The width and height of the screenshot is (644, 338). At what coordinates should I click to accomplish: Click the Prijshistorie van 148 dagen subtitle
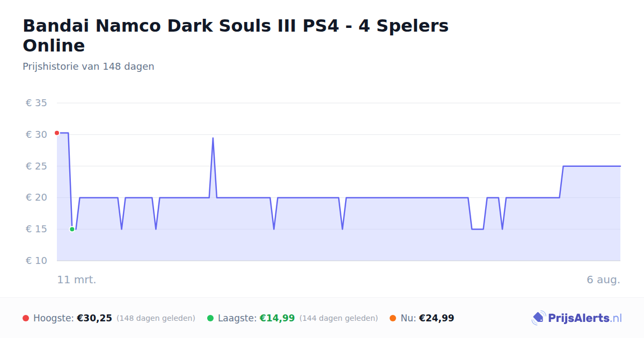89,67
